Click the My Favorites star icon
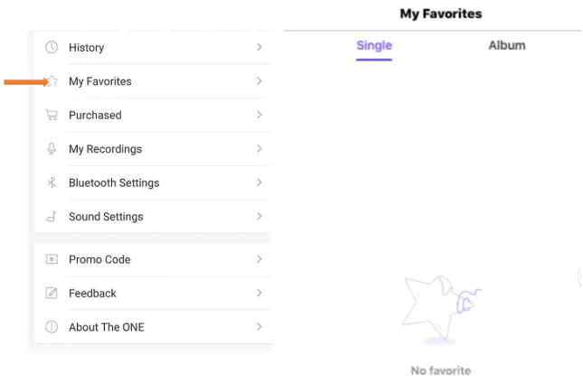The height and width of the screenshot is (392, 583). tap(52, 81)
